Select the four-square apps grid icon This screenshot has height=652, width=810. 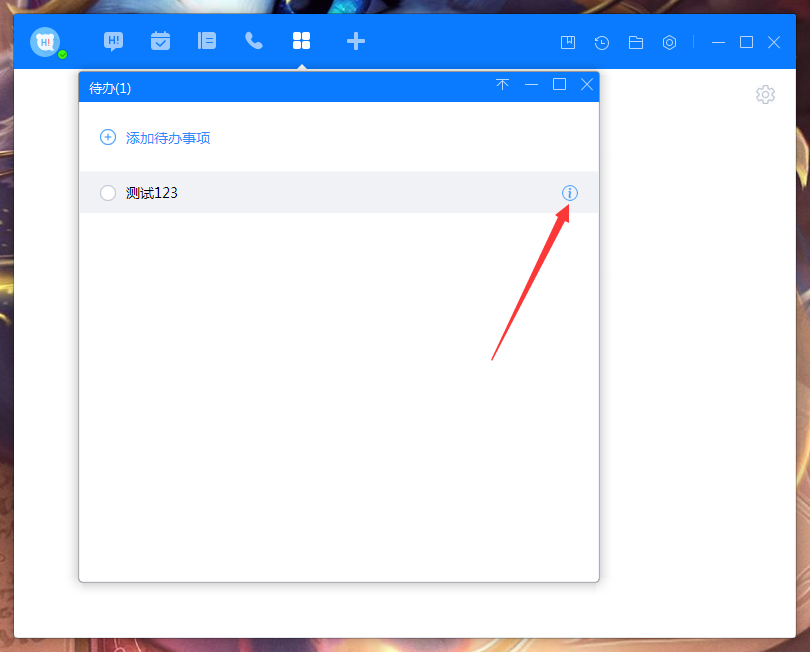tap(301, 41)
